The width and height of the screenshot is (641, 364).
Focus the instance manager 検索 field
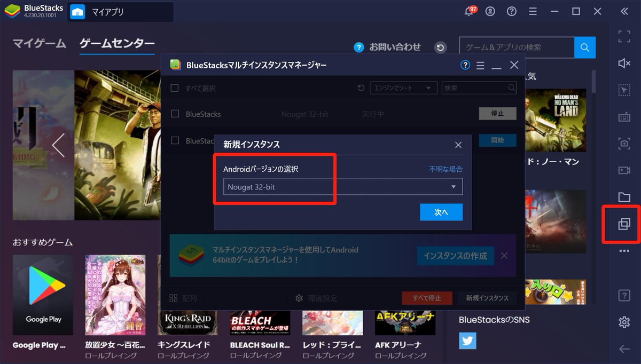tap(479, 88)
